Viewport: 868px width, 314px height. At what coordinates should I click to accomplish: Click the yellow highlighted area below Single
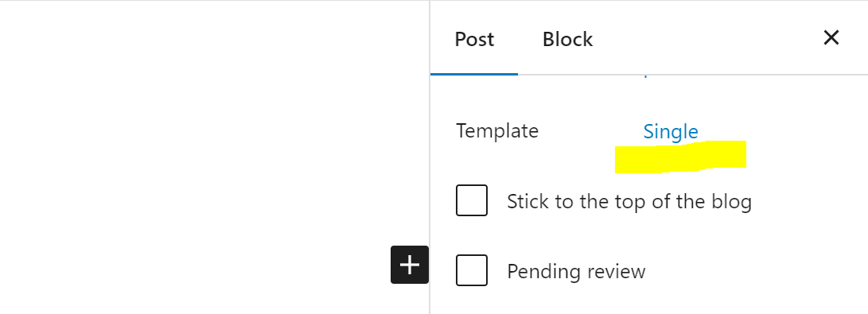(680, 157)
